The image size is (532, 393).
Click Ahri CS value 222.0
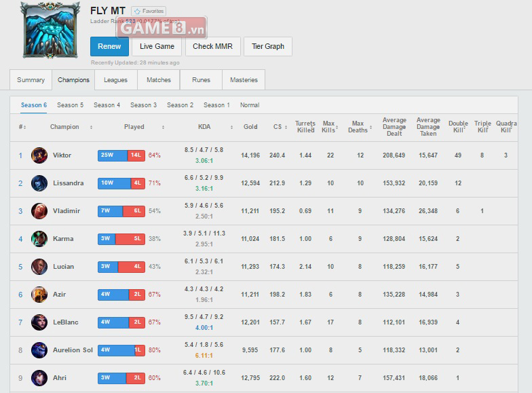(277, 378)
